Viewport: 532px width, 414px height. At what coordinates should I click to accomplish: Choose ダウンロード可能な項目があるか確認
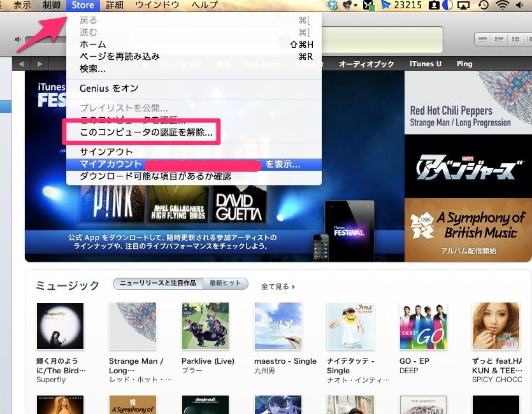[194, 176]
